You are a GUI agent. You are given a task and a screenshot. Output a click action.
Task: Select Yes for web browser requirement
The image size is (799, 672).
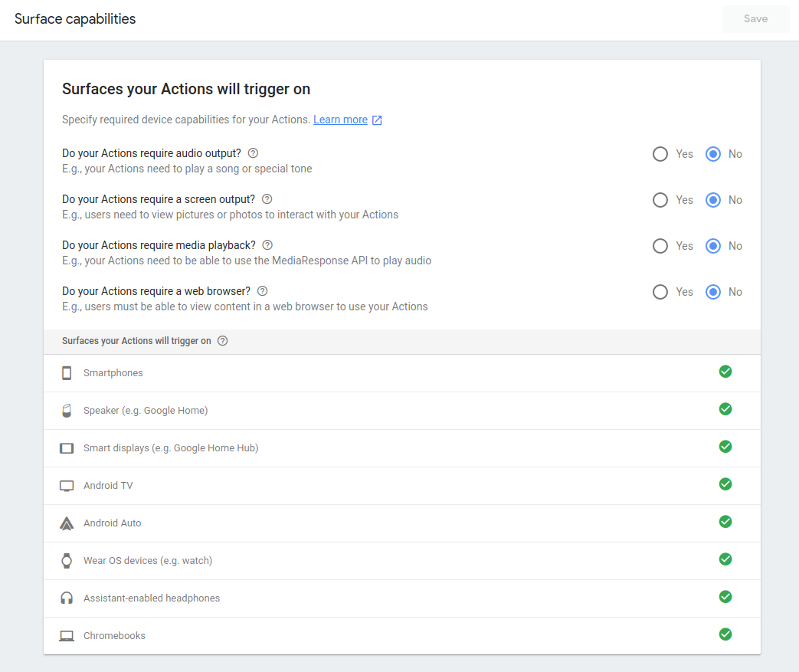click(x=660, y=292)
